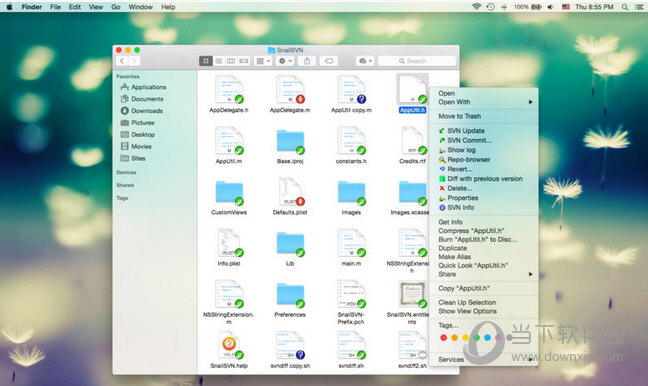Go back with the toolbar arrow

122,61
